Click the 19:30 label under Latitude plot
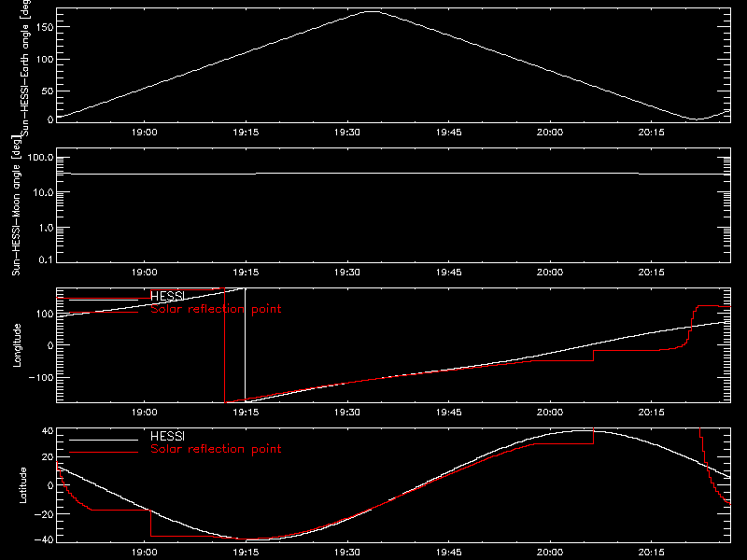747x560 pixels. tap(346, 552)
